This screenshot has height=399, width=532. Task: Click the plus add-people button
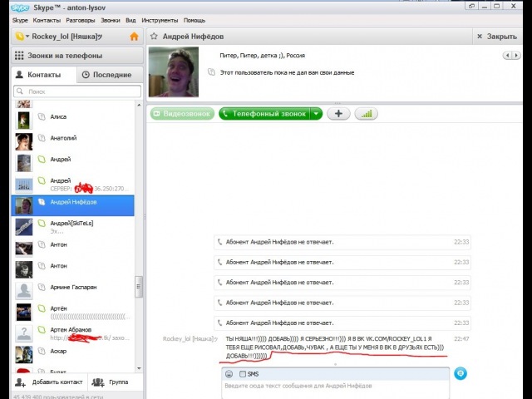[338, 114]
